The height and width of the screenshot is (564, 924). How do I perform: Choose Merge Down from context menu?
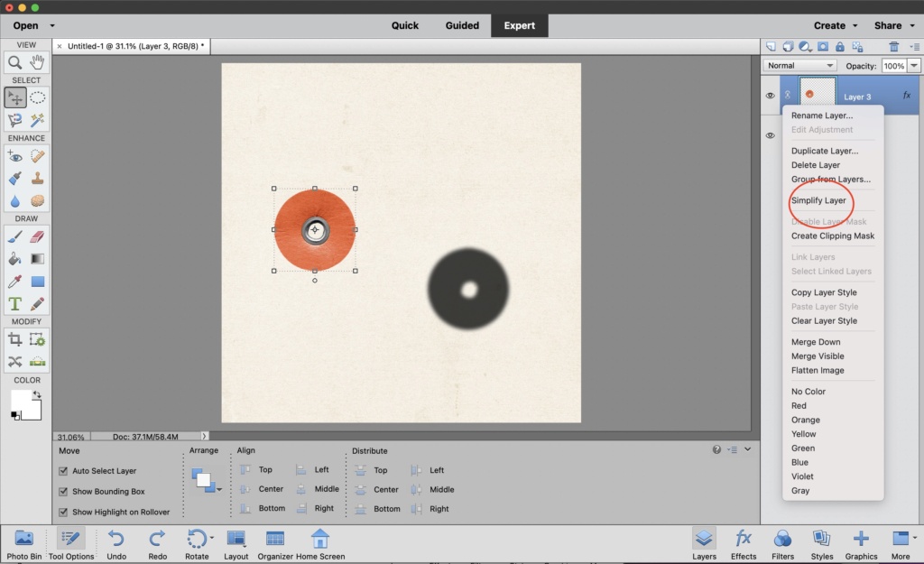816,342
